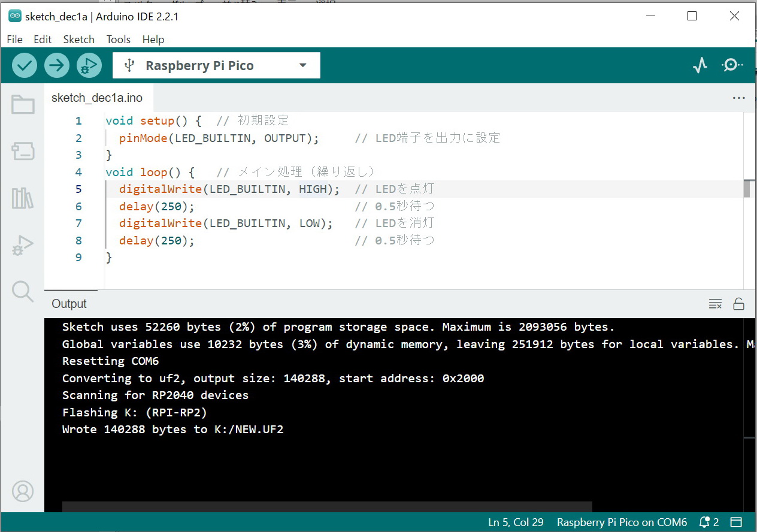The height and width of the screenshot is (532, 757).
Task: Click 'Scanning for RP2040 devices' output line
Action: pyautogui.click(x=155, y=395)
